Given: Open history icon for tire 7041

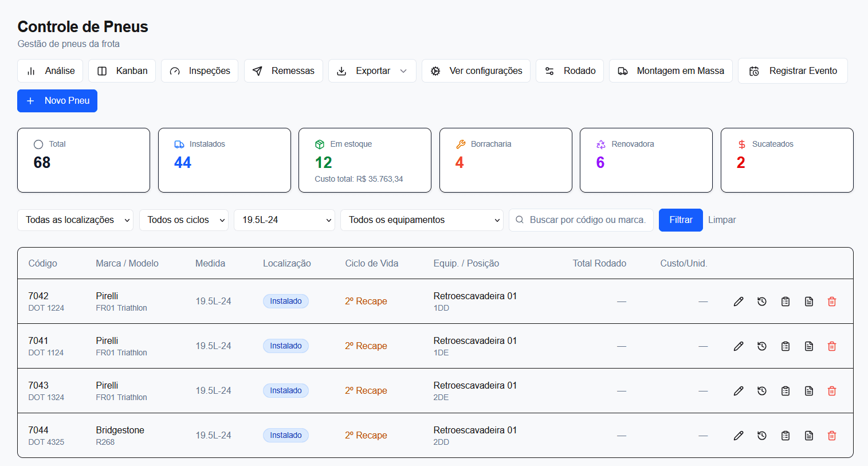Looking at the screenshot, I should click(762, 346).
